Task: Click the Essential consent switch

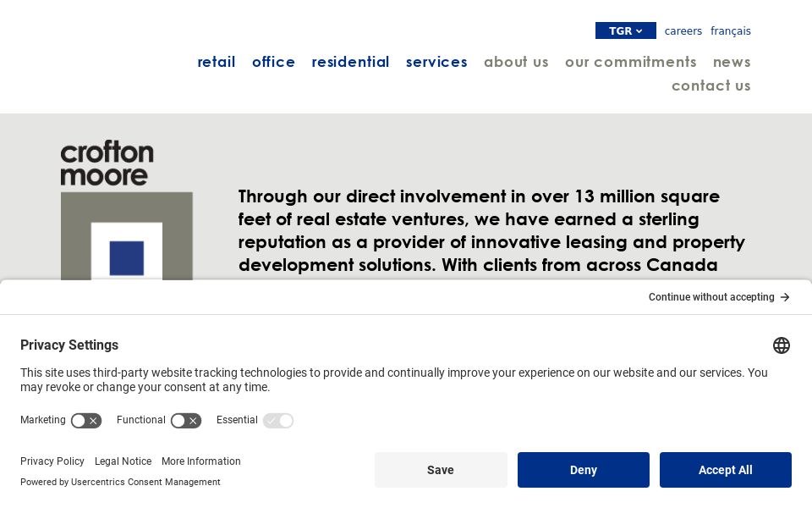Action: (x=278, y=421)
